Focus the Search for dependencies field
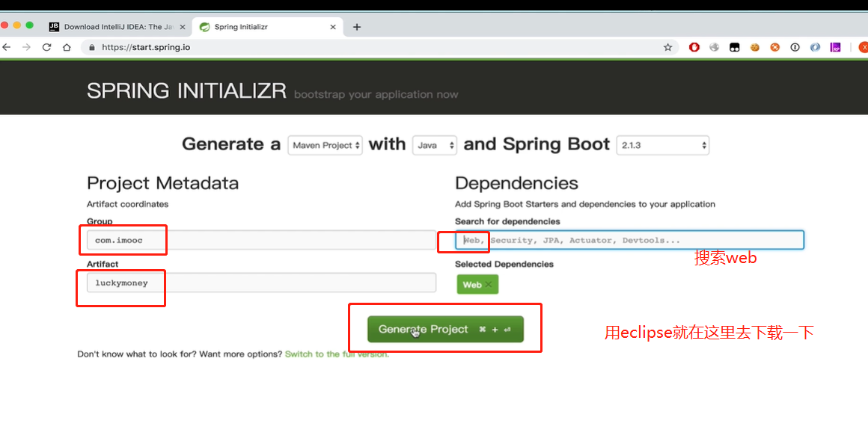Image resolution: width=868 pixels, height=447 pixels. click(x=629, y=240)
